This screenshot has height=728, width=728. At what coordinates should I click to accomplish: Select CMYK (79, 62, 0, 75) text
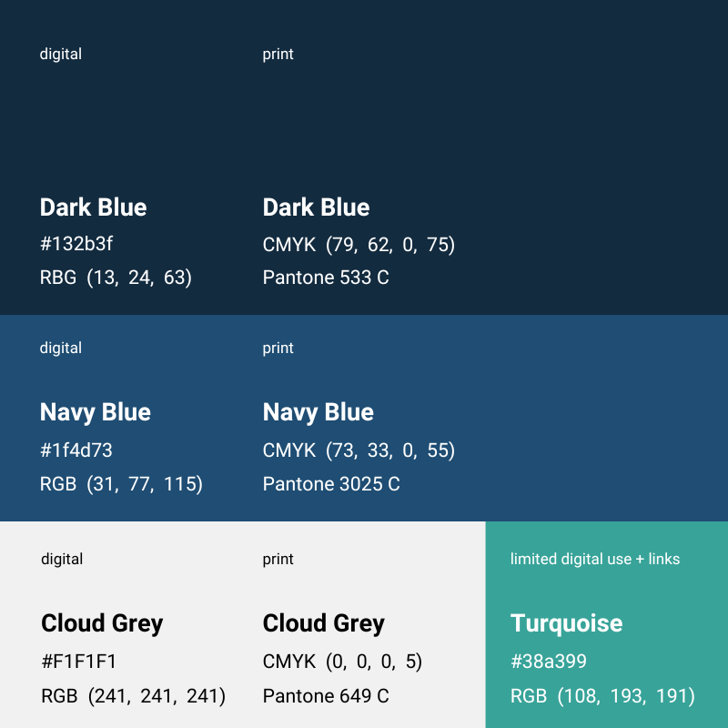click(x=359, y=245)
